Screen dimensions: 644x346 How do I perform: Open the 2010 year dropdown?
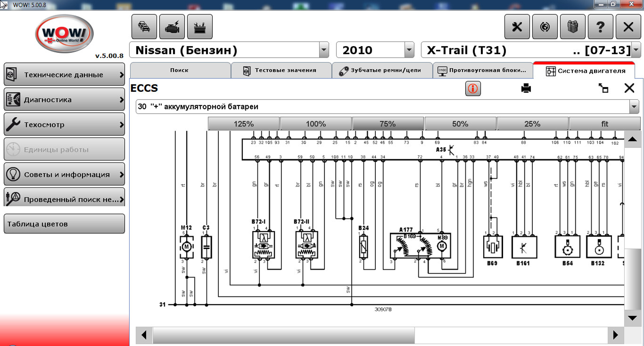(x=409, y=50)
